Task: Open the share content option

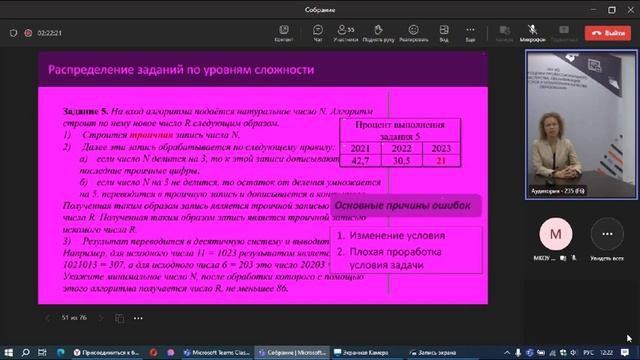Action: (564, 33)
